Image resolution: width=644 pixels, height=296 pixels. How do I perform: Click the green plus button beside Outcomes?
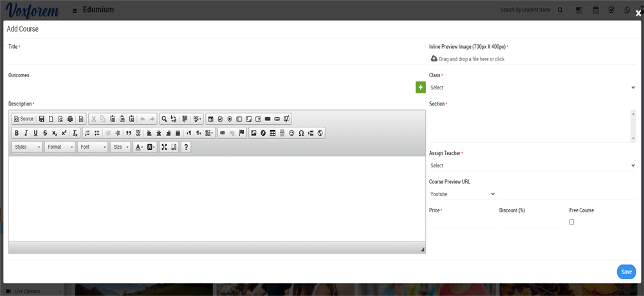421,88
